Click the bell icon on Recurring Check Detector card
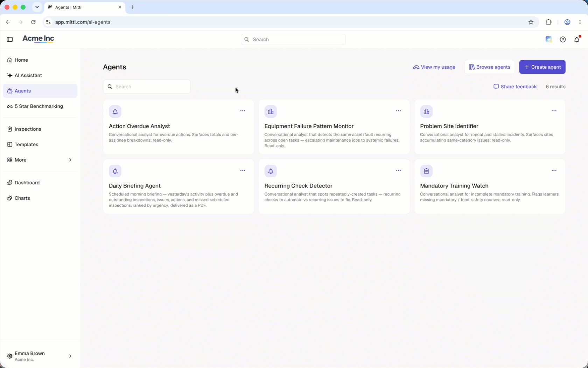This screenshot has width=588, height=368. (x=271, y=171)
